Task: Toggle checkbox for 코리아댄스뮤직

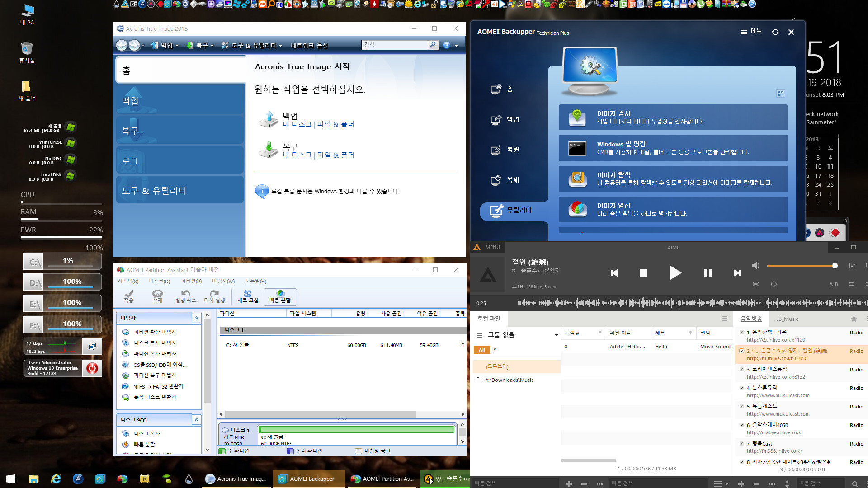Action: [742, 369]
